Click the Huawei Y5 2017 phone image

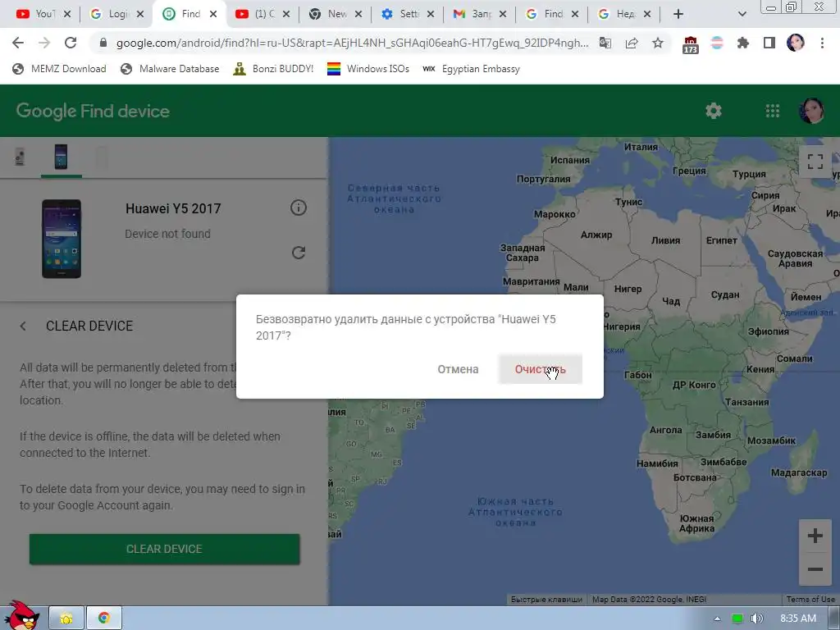[62, 239]
